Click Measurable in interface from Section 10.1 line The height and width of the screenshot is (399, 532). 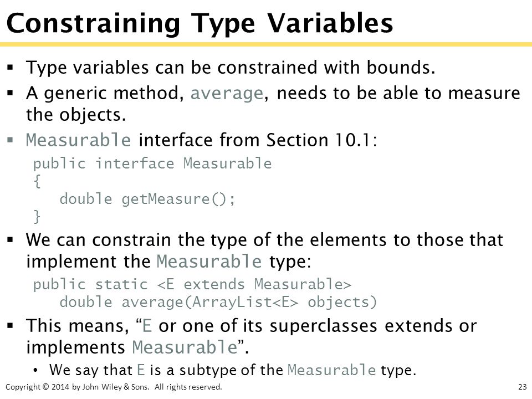pos(78,140)
